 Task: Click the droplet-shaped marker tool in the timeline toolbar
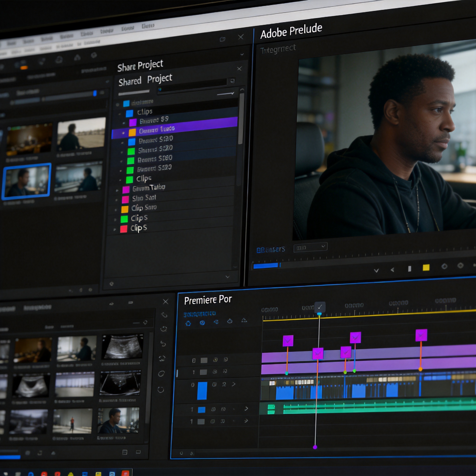click(230, 321)
